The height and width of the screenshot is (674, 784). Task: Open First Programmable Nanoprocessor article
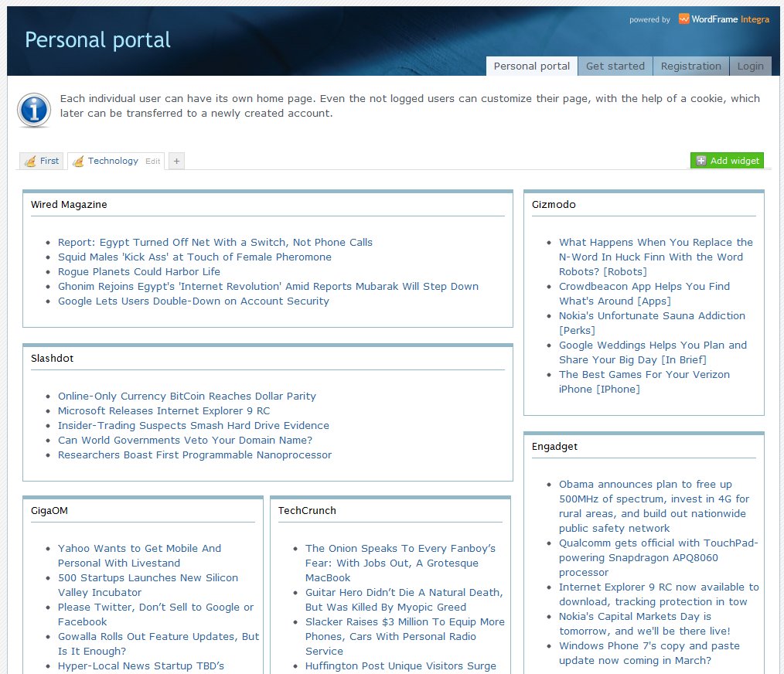[195, 455]
